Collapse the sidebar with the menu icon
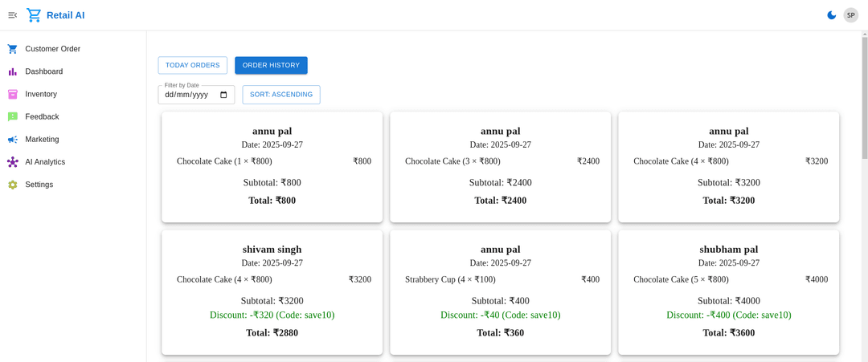Viewport: 868px width, 362px height. tap(12, 15)
